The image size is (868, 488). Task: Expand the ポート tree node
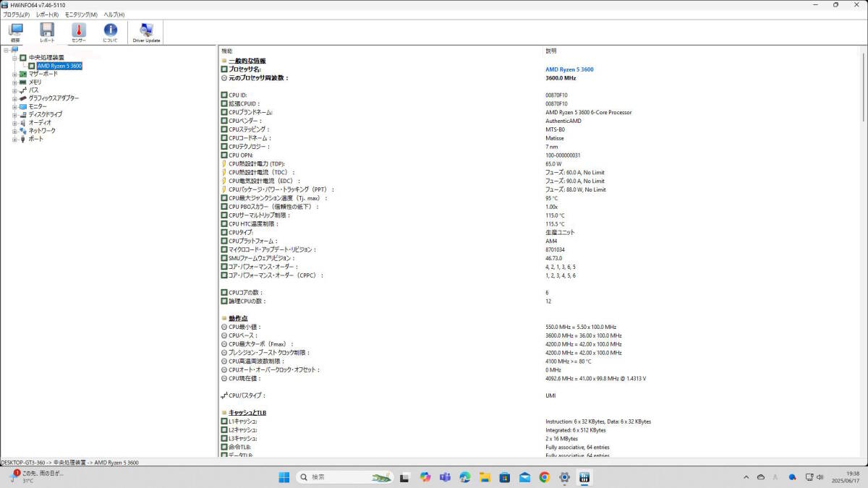[14, 139]
